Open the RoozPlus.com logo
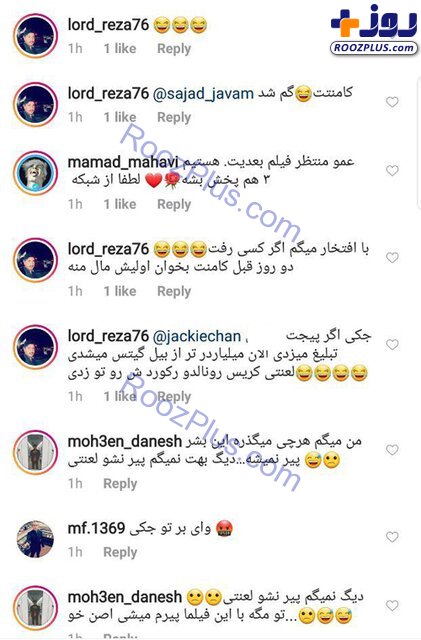The height and width of the screenshot is (640, 421). 374,30
